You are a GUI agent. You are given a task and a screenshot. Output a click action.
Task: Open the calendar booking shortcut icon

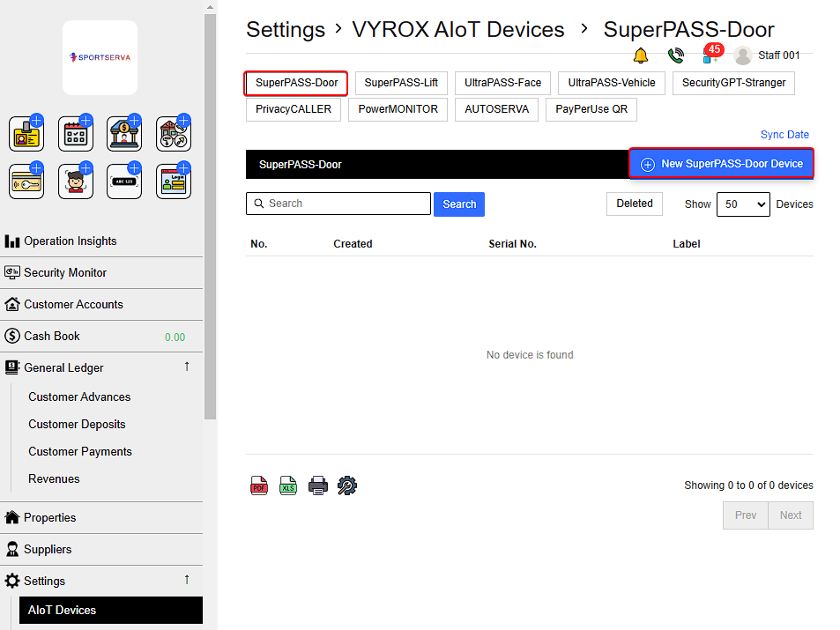76,134
